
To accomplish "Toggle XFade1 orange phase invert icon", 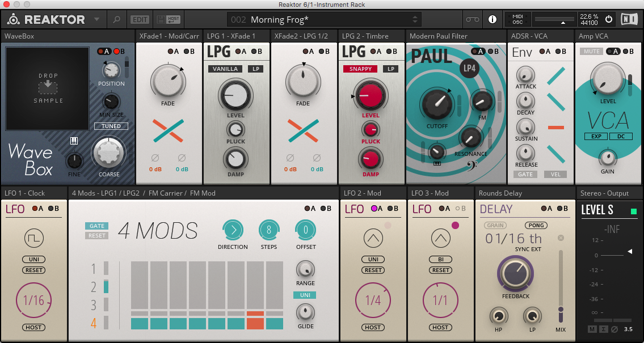I will (155, 158).
